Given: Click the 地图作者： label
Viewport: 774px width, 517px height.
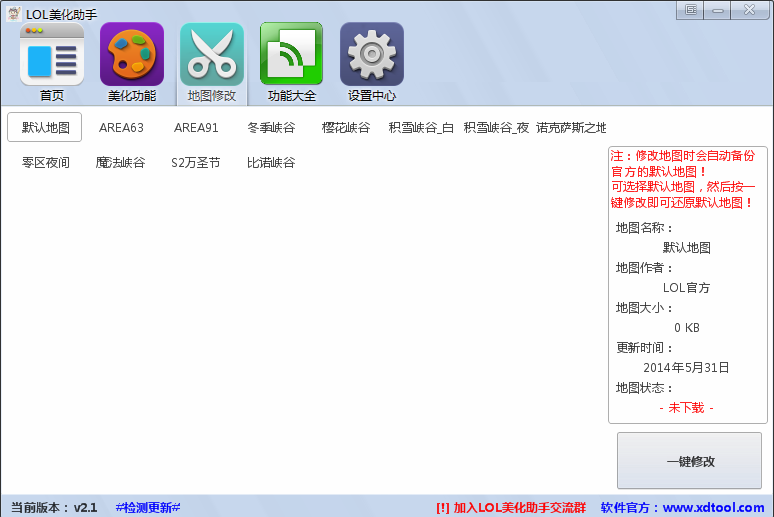Looking at the screenshot, I should coord(644,268).
